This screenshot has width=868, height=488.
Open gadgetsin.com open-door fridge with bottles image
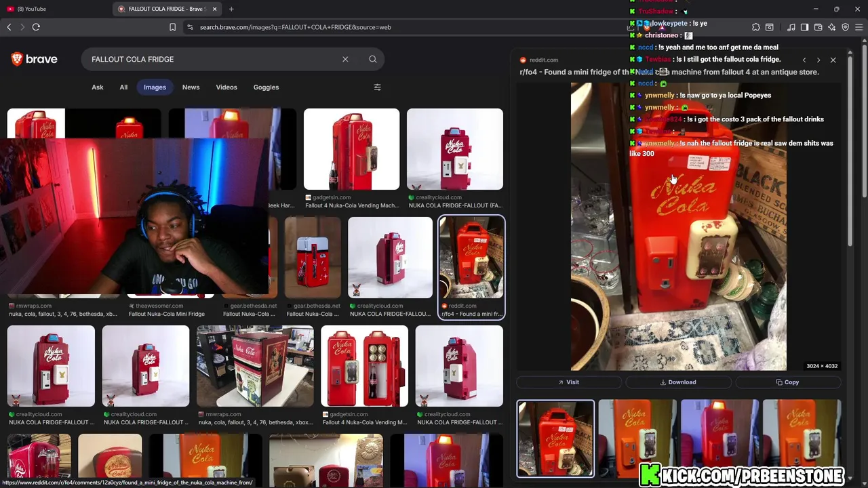[x=365, y=366]
